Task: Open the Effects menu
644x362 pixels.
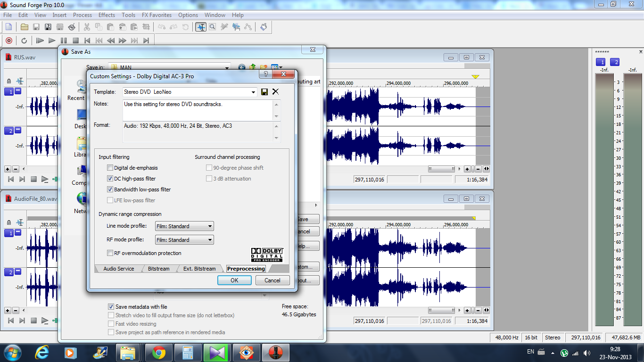Action: pos(107,15)
